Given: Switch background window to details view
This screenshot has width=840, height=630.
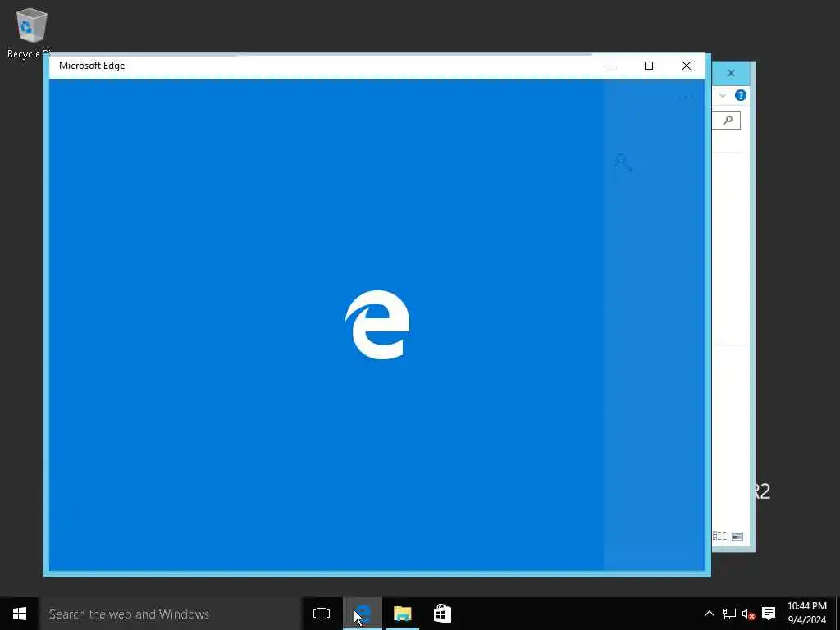Looking at the screenshot, I should tap(719, 536).
